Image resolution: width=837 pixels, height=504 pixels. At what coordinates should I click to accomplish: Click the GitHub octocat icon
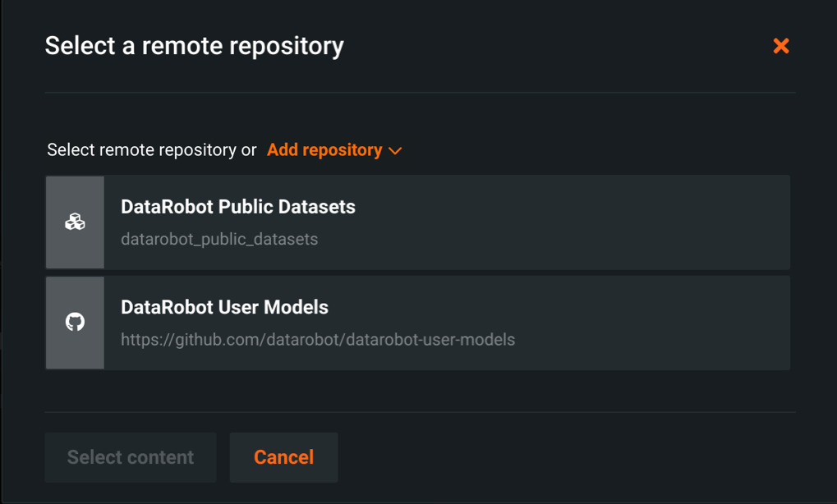click(75, 322)
